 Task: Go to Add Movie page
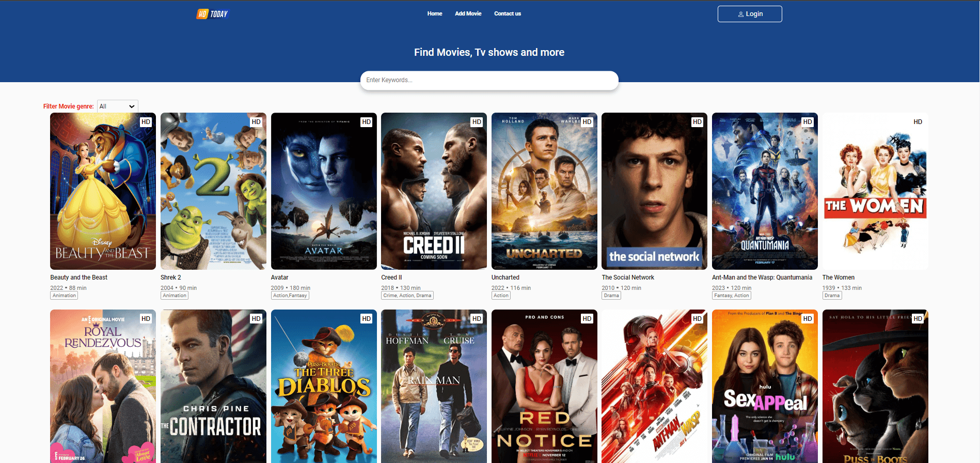click(468, 13)
